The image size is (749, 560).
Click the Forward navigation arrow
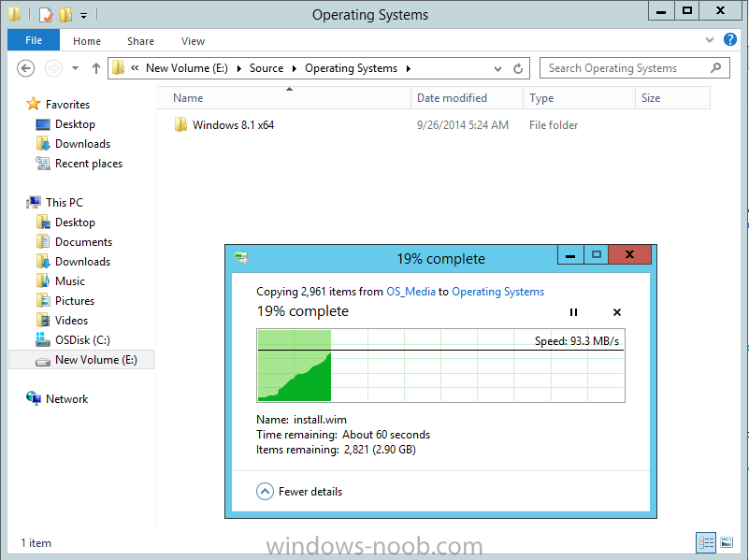pos(53,68)
